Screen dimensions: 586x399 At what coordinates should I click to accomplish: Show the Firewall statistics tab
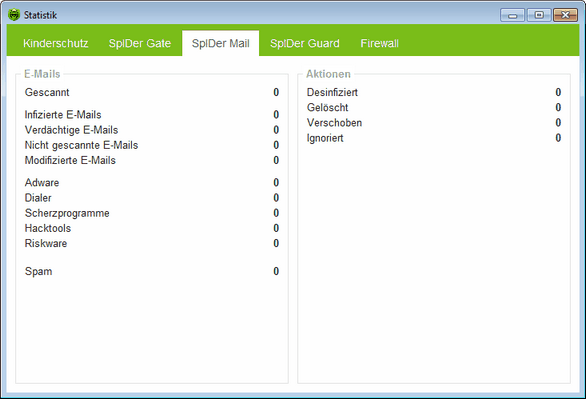click(379, 43)
